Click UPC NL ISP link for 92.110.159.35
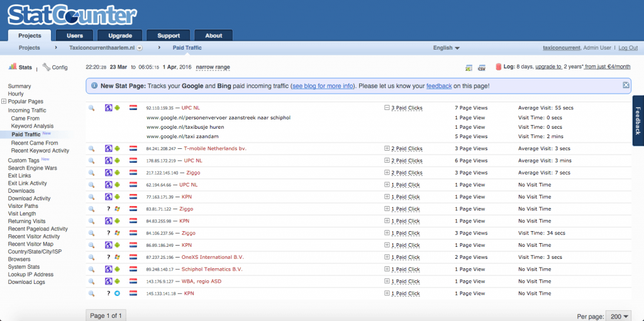 191,108
